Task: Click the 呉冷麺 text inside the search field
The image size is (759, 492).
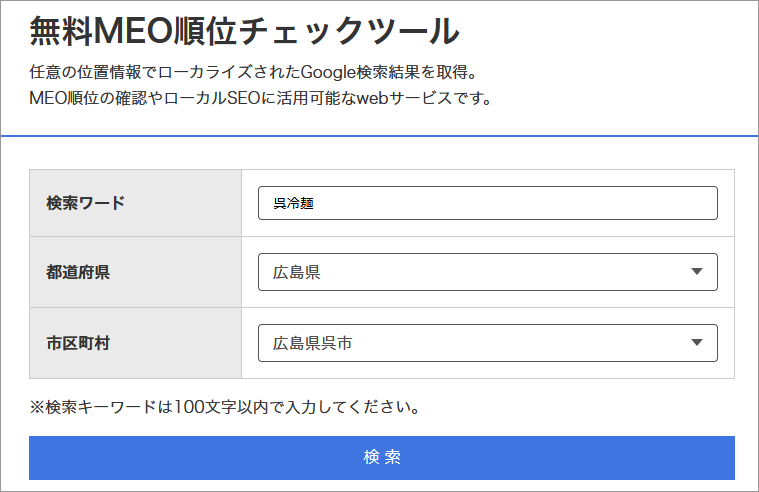Action: pyautogui.click(x=293, y=204)
